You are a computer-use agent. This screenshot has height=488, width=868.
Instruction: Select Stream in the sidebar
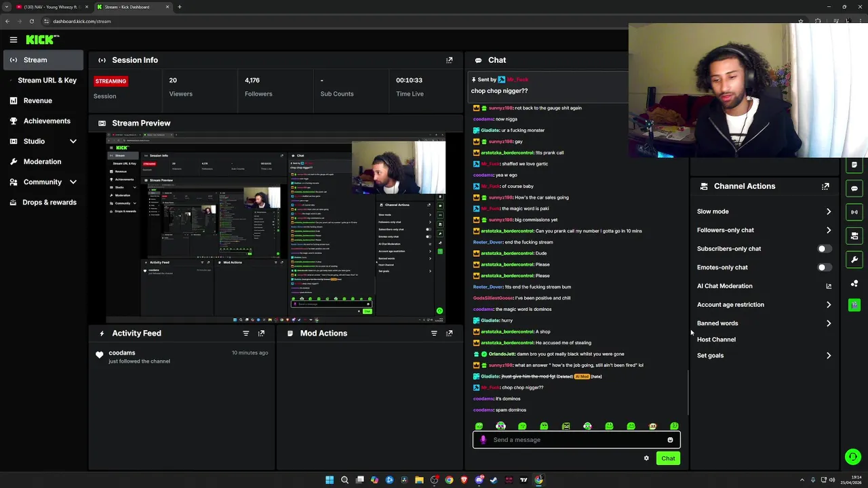tap(43, 60)
